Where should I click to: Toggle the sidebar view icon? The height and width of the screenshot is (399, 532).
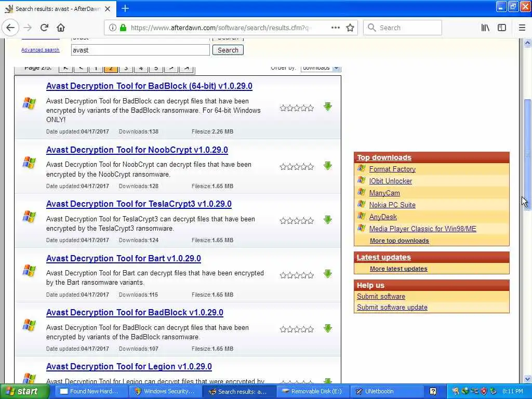click(x=502, y=28)
